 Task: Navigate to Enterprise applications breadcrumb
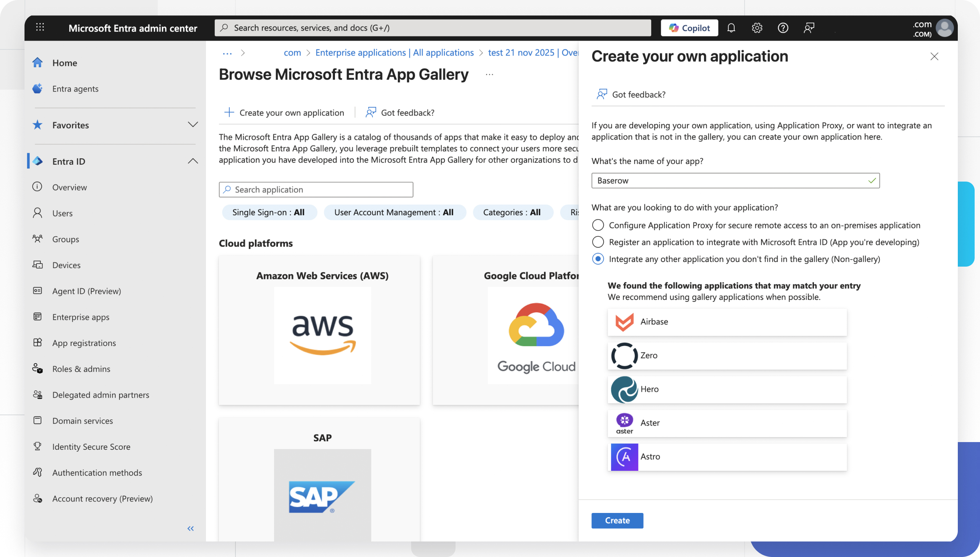[x=394, y=52]
